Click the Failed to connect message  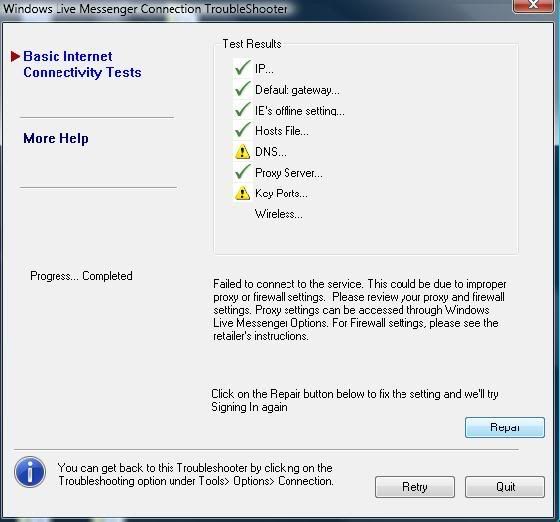point(359,310)
